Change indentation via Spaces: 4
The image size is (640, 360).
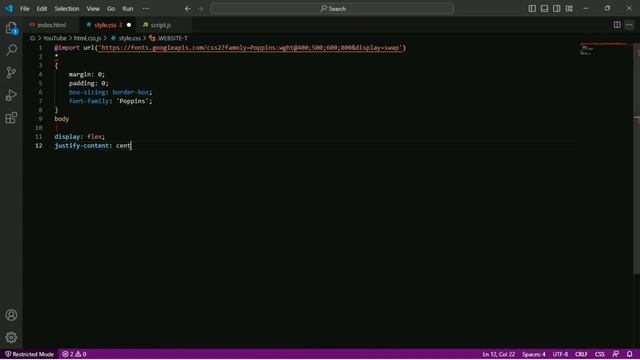click(533, 354)
